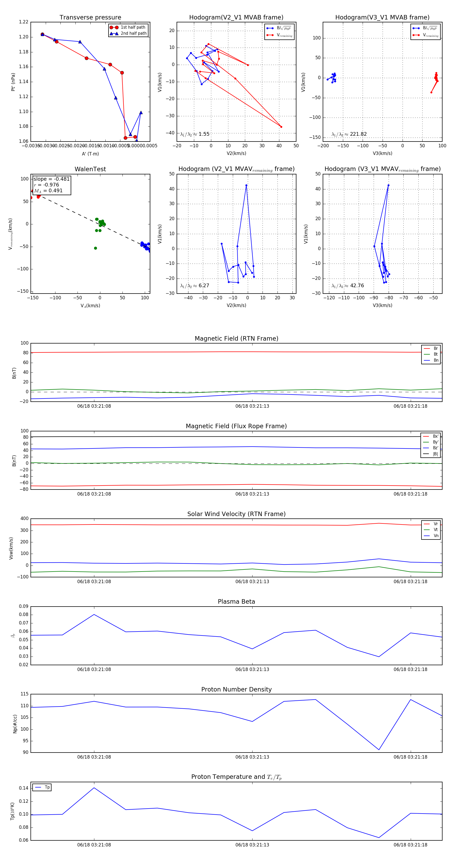Click the 'Hodogram(V2_V1 MVAB frame)' title
The height and width of the screenshot is (868, 473).
[x=236, y=17]
